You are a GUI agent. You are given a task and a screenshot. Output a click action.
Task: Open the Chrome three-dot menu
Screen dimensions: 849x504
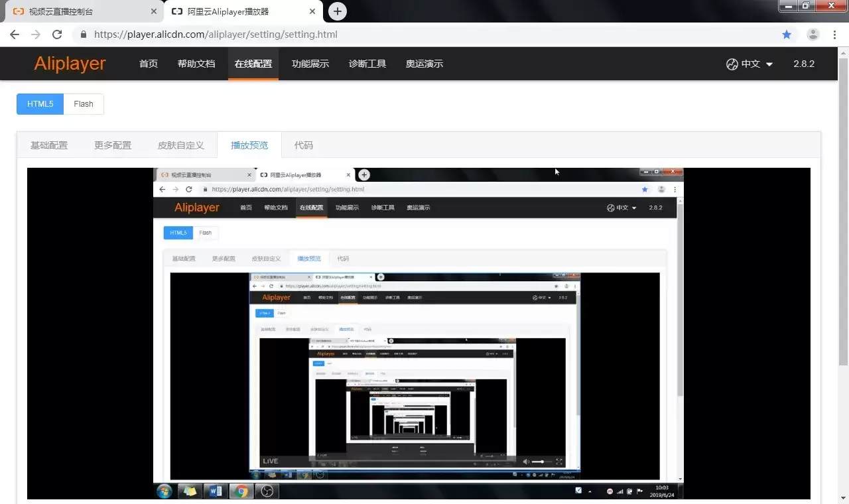tap(835, 34)
